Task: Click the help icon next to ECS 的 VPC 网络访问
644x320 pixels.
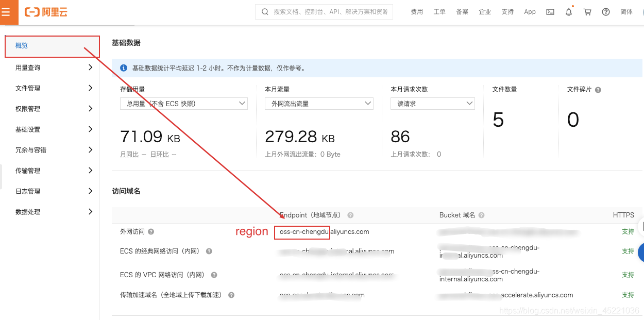Action: (214, 275)
